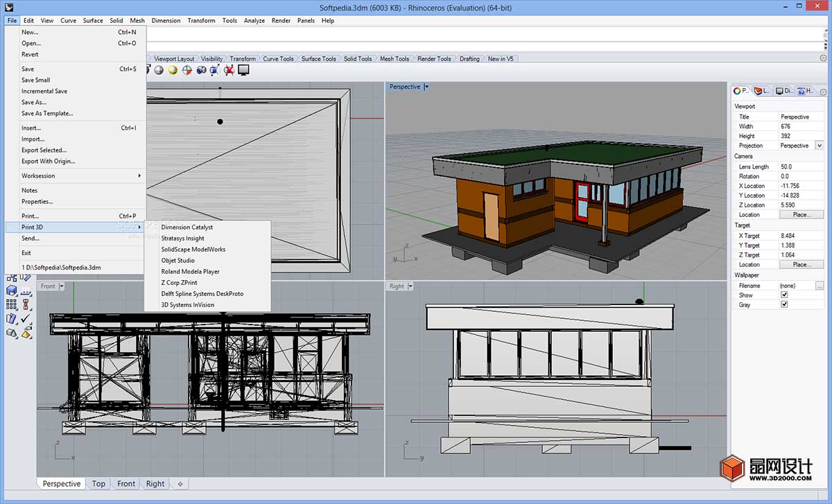Click the camera Location Place button
The image size is (832, 504).
pyautogui.click(x=801, y=214)
